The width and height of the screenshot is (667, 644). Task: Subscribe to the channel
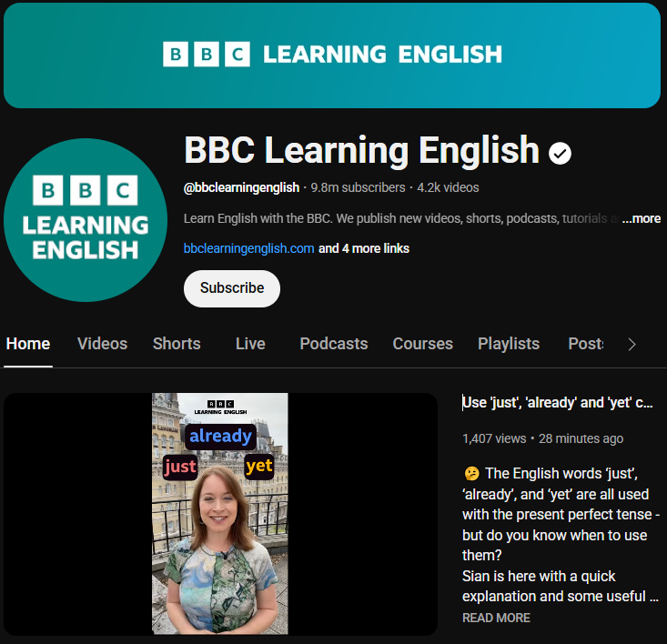click(232, 288)
